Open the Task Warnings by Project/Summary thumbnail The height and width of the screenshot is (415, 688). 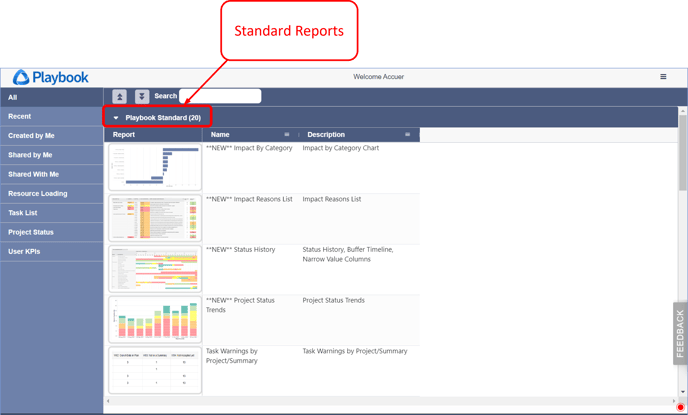coord(155,370)
